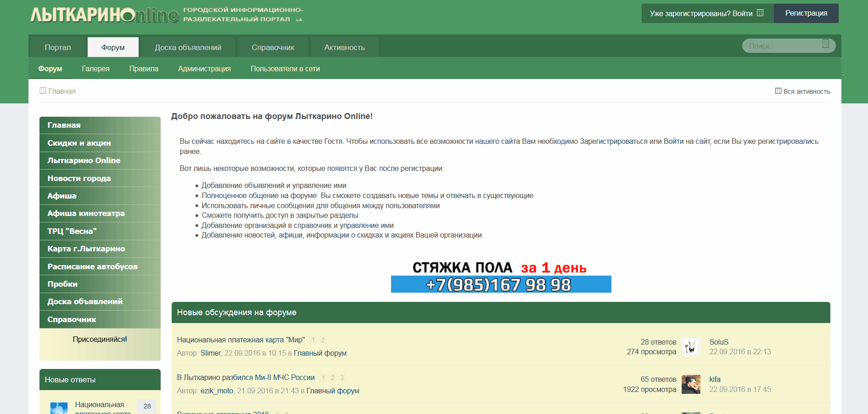This screenshot has width=868, height=414.
Task: Open Расписание автобусов sidebar item
Action: click(x=100, y=267)
